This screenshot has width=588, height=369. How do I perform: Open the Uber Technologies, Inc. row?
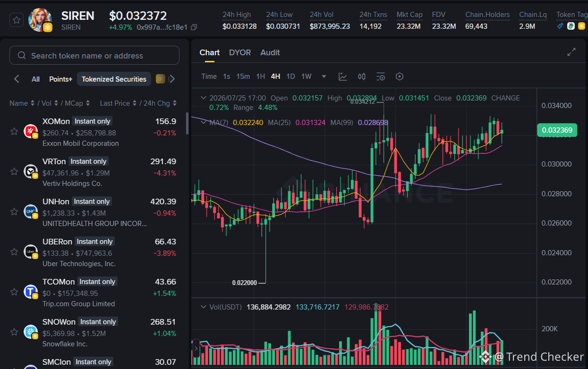point(94,252)
